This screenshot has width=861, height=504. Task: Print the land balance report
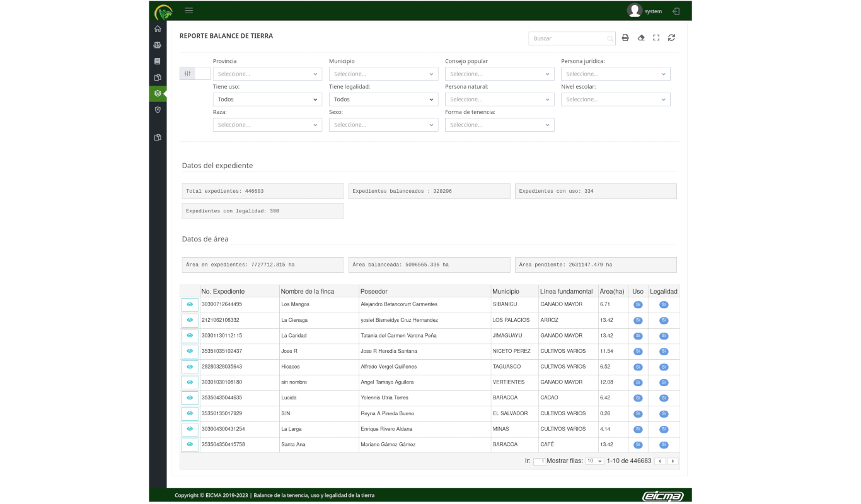(625, 38)
